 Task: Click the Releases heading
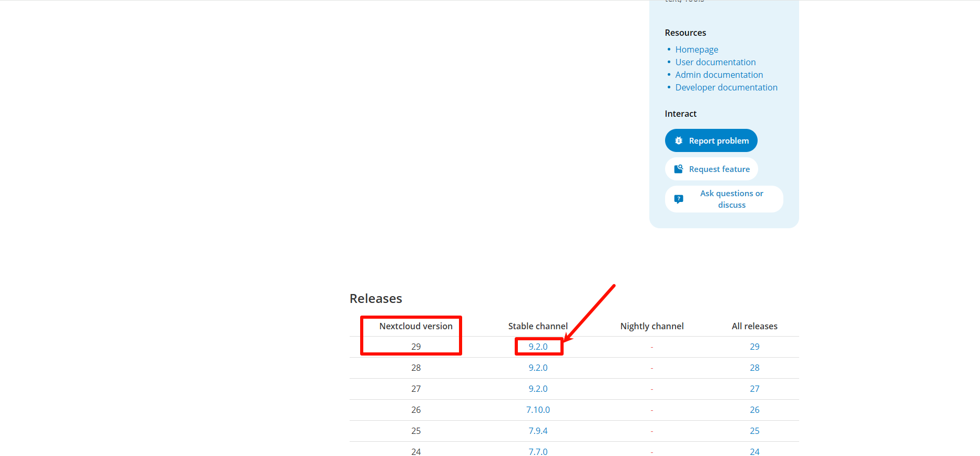click(376, 299)
